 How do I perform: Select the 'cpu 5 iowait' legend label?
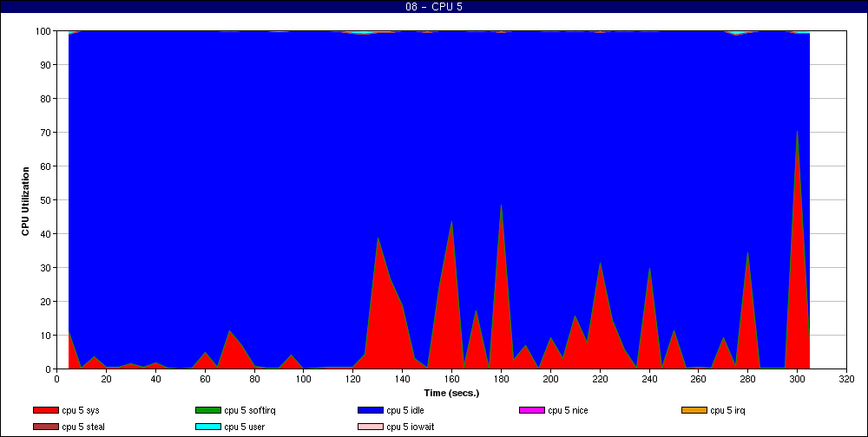411,427
